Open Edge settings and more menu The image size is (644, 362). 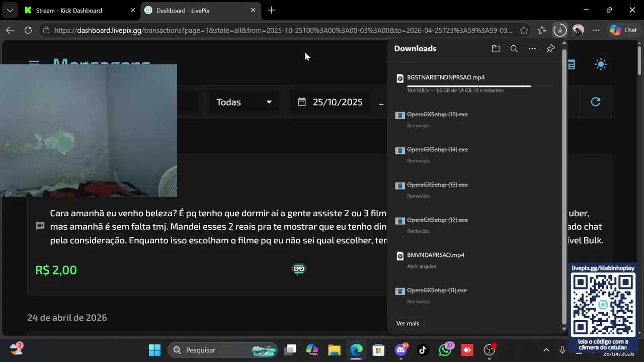596,30
